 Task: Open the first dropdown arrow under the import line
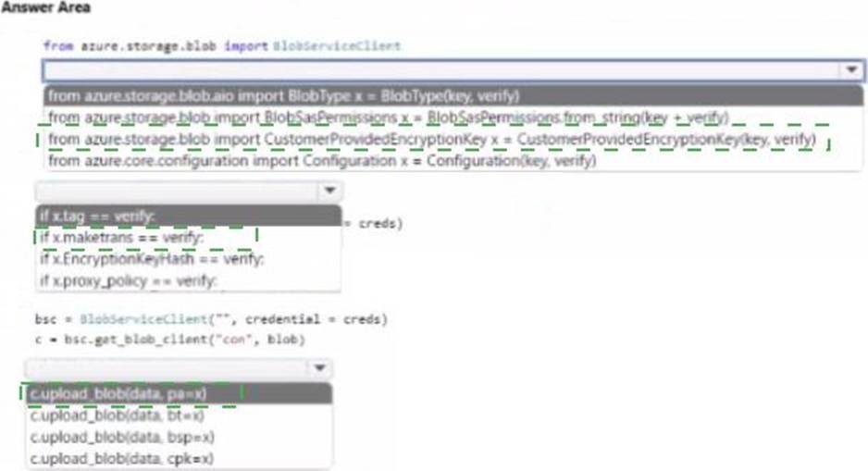click(x=850, y=70)
